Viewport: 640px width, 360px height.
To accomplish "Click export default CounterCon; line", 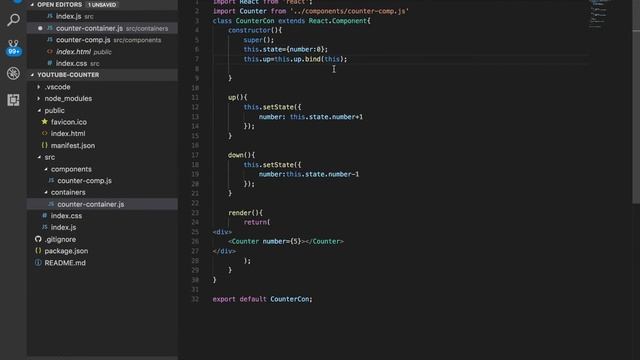I will 262,299.
